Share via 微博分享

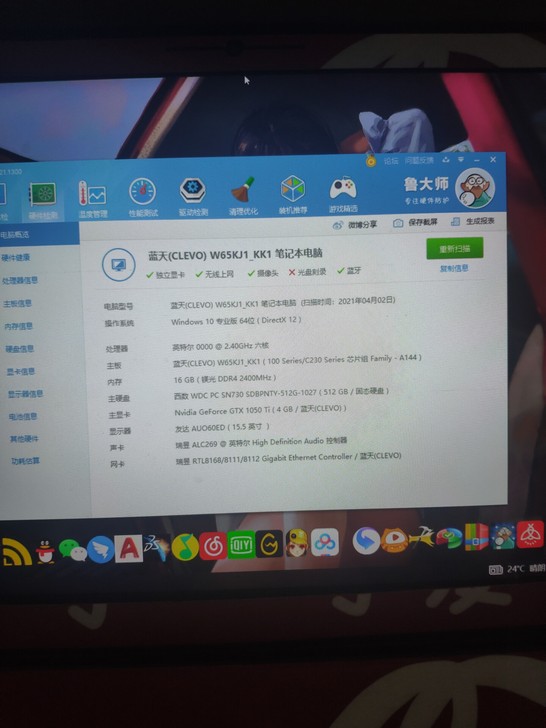tap(355, 225)
